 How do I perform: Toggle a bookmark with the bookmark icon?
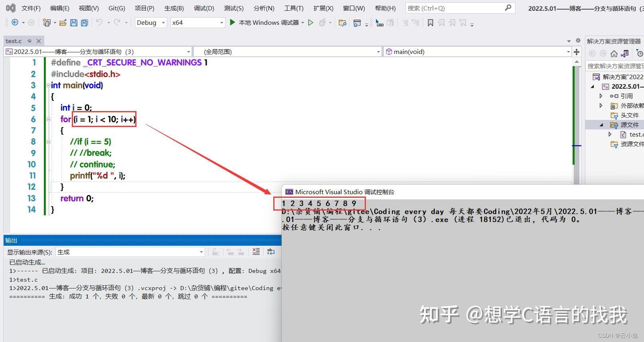pos(430,23)
